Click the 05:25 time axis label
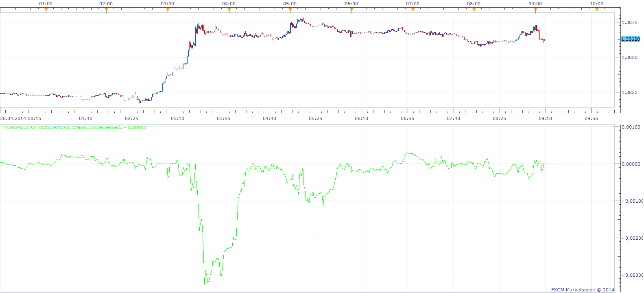 coord(315,118)
